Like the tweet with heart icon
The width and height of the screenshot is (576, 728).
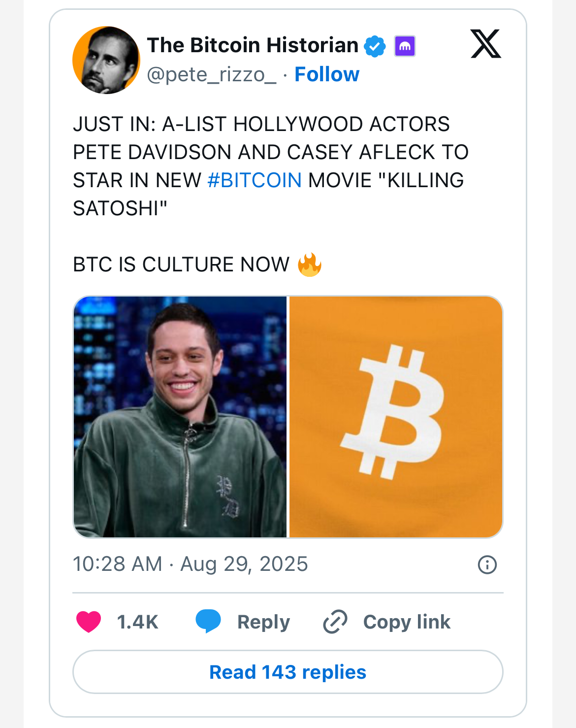tap(89, 622)
